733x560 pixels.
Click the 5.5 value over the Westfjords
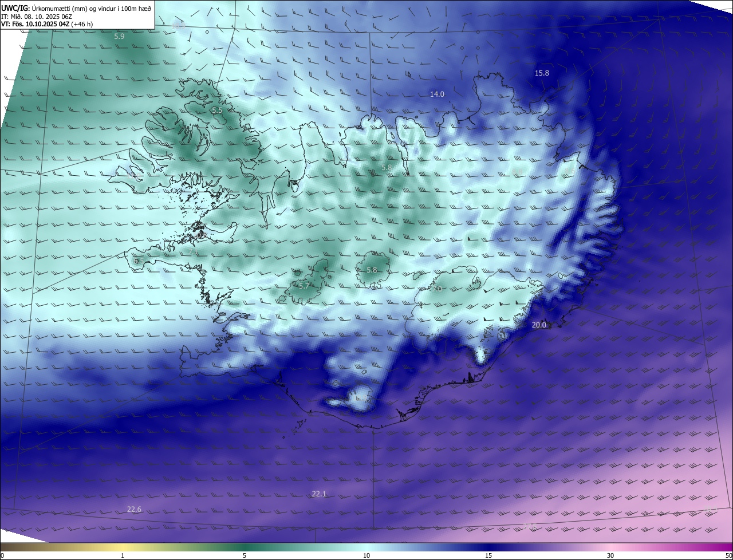coord(217,110)
